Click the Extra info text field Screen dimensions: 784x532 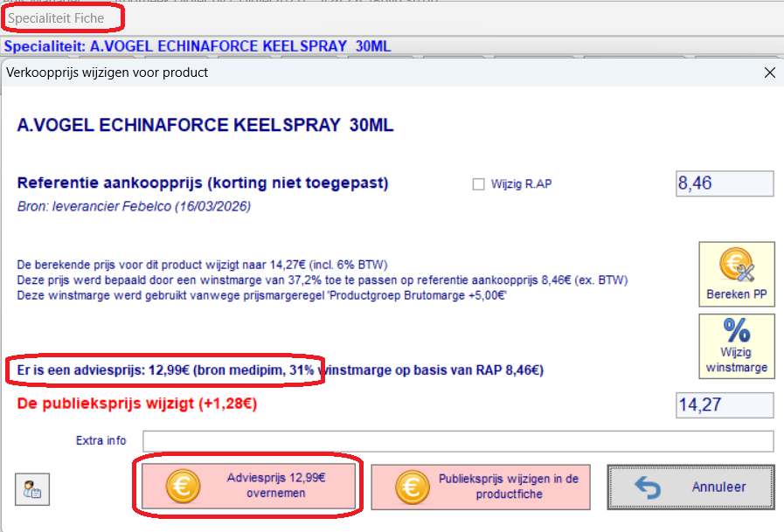(458, 441)
